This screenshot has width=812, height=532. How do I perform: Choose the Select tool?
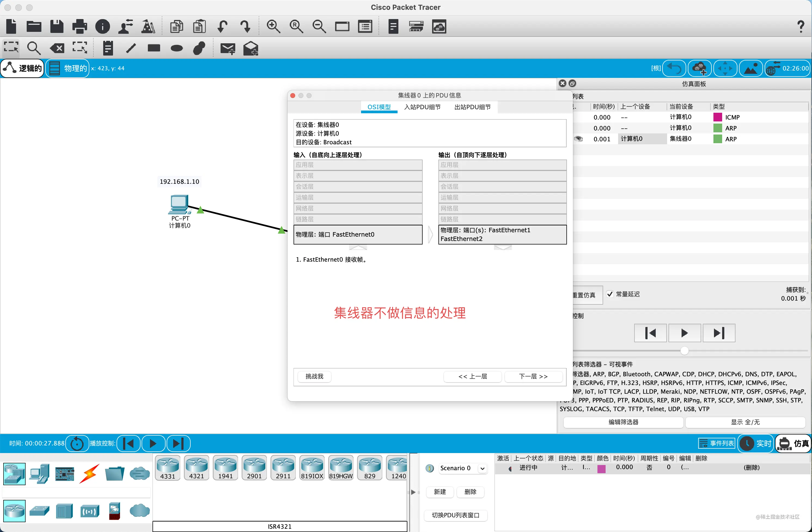click(11, 48)
